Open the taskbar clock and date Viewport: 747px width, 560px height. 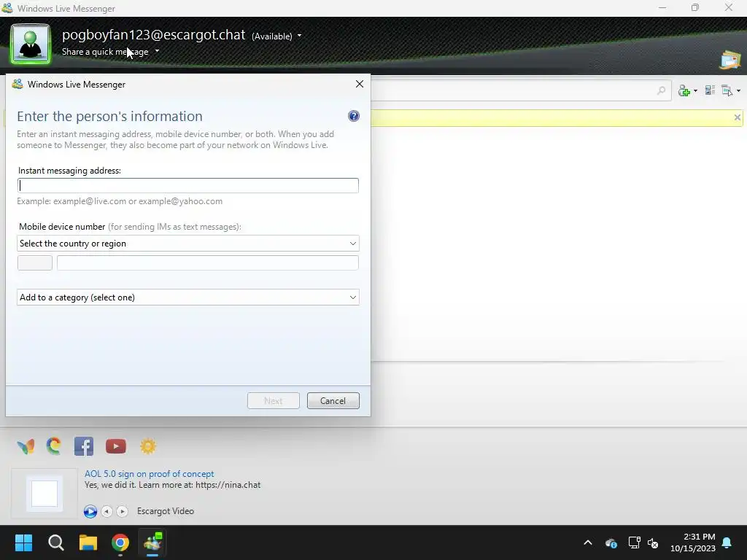click(x=693, y=542)
